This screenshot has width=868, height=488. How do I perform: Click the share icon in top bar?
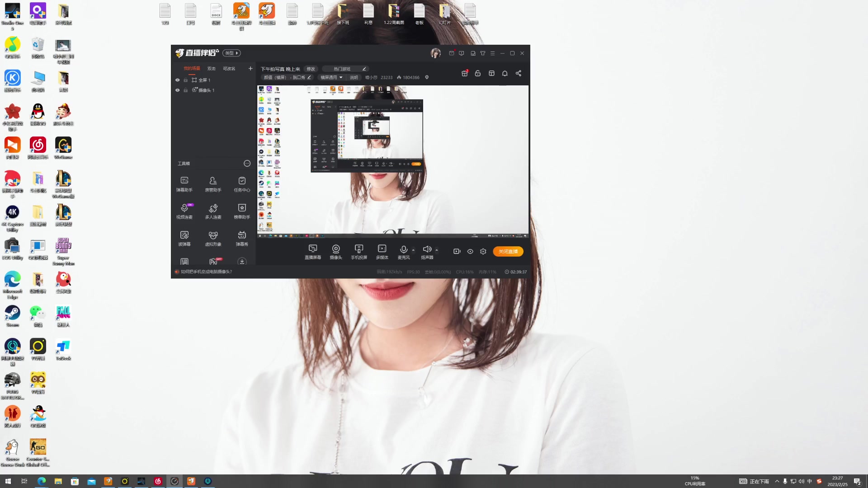coord(519,73)
